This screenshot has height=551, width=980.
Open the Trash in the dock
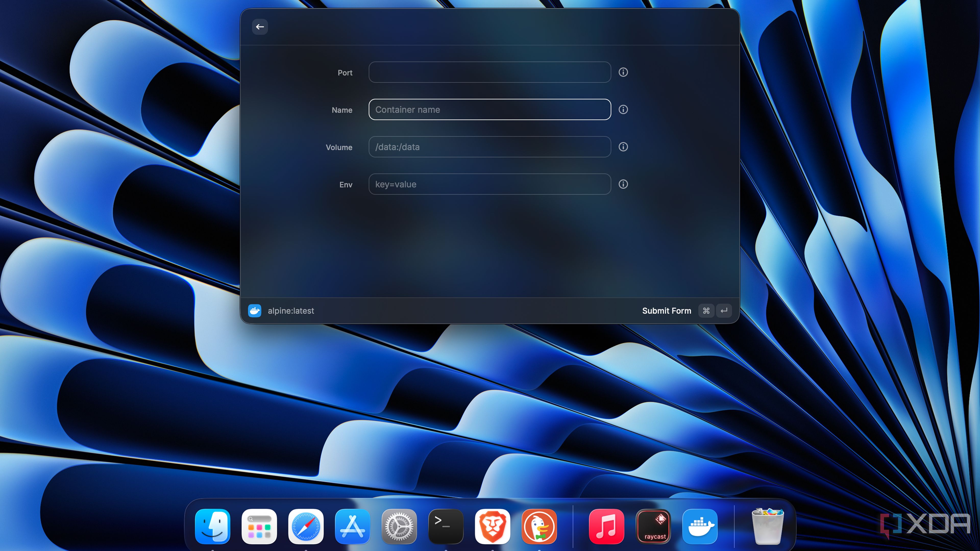(x=767, y=527)
